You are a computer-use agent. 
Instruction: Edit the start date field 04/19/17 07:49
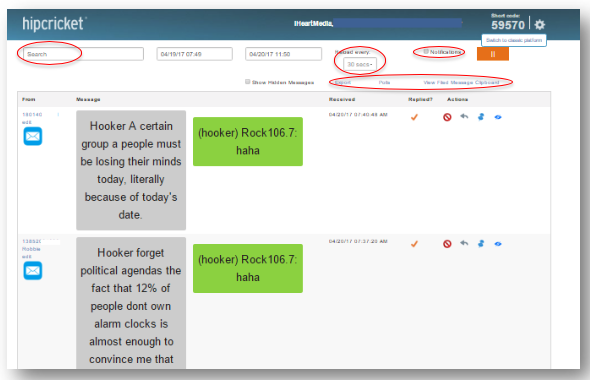[x=195, y=54]
